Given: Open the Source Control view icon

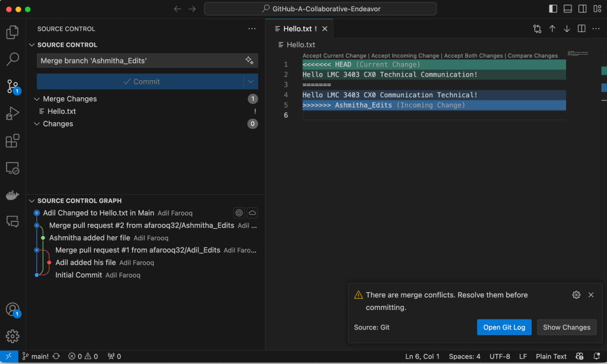Looking at the screenshot, I should (12, 86).
